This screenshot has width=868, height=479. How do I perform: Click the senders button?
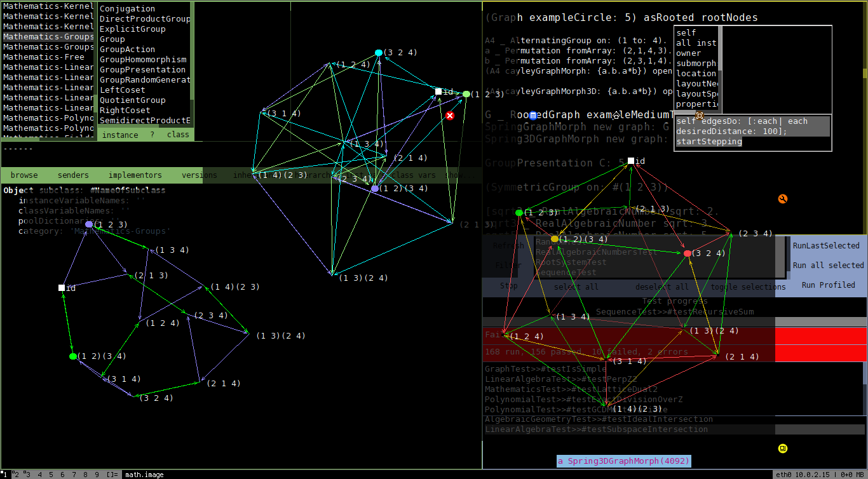[x=73, y=175]
